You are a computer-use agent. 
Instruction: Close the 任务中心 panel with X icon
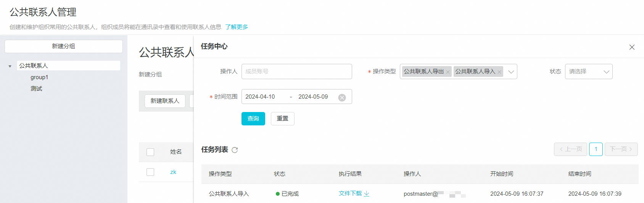pyautogui.click(x=632, y=47)
